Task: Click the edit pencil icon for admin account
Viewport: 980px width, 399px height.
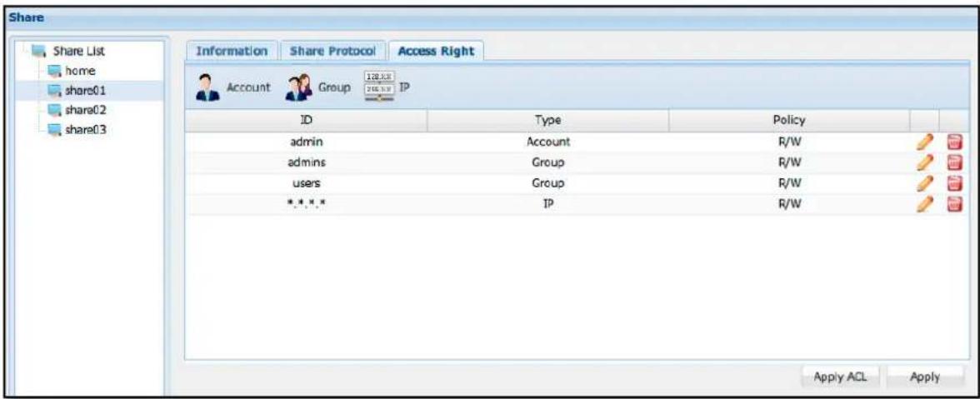Action: [924, 142]
